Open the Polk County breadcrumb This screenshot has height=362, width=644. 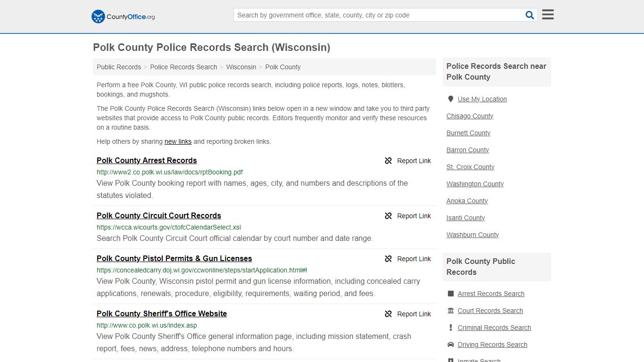[283, 67]
